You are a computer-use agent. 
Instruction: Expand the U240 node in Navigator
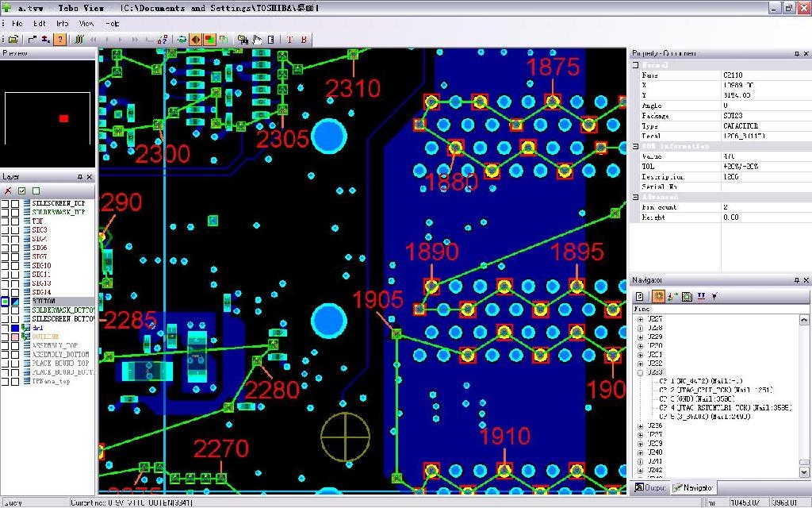642,451
